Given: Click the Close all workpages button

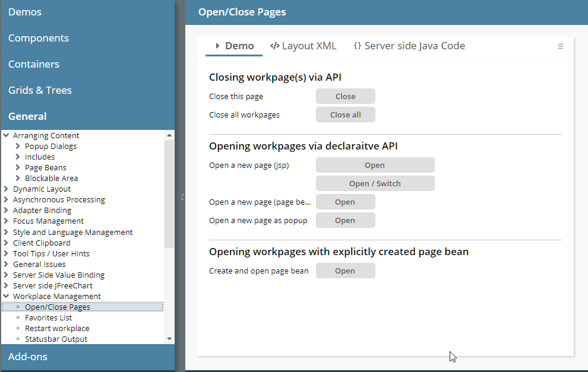Looking at the screenshot, I should tap(345, 115).
